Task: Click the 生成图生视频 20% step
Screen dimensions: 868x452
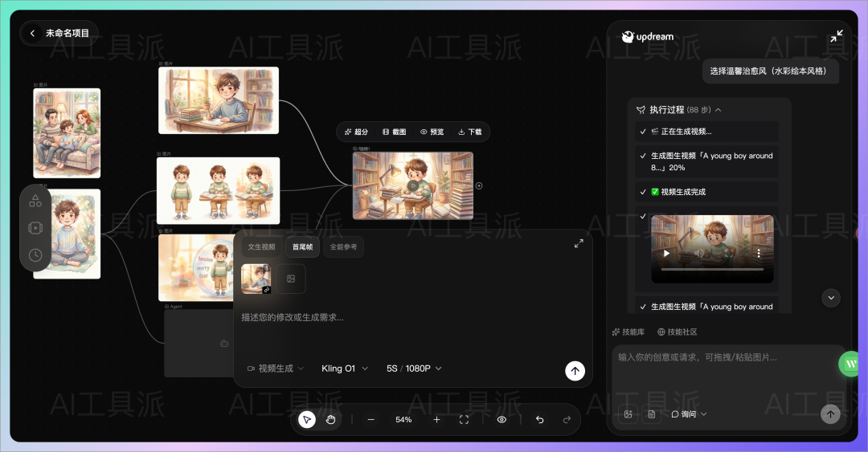Action: point(706,161)
